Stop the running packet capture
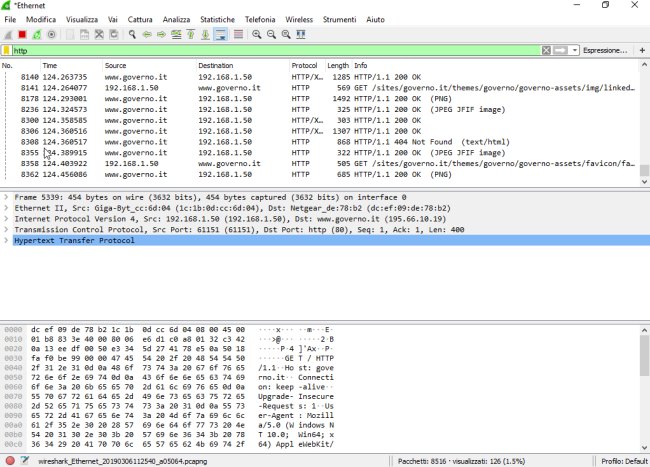 (22, 34)
